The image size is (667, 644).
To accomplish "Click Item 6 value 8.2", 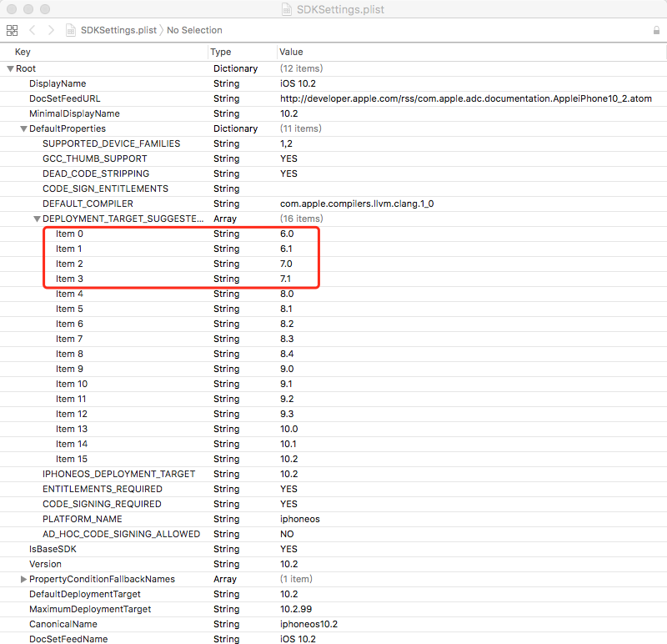I will 287,324.
